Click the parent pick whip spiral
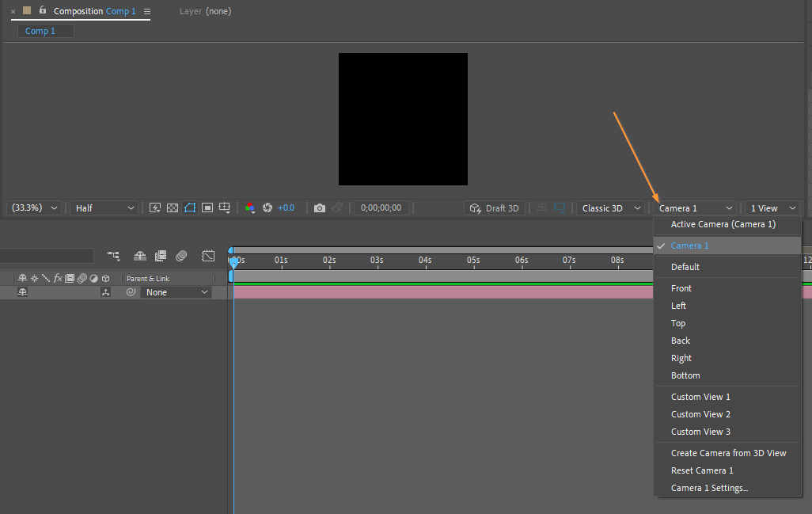Image resolution: width=812 pixels, height=514 pixels. [x=131, y=292]
